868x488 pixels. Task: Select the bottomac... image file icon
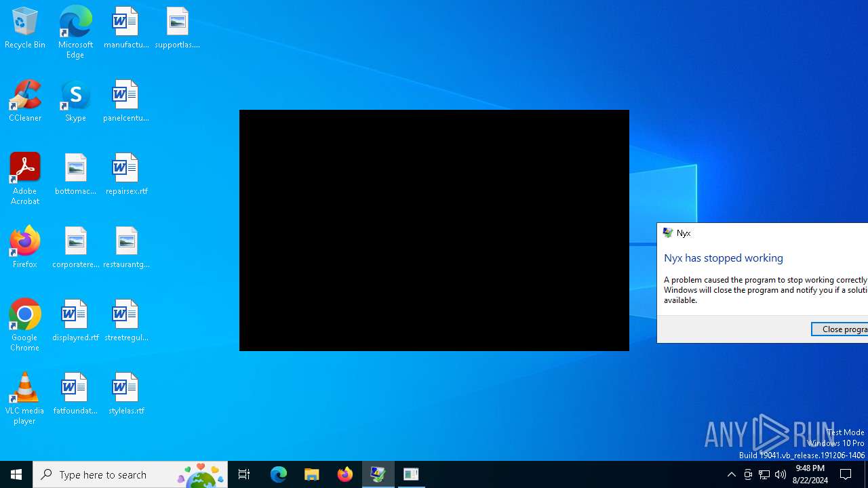[75, 175]
